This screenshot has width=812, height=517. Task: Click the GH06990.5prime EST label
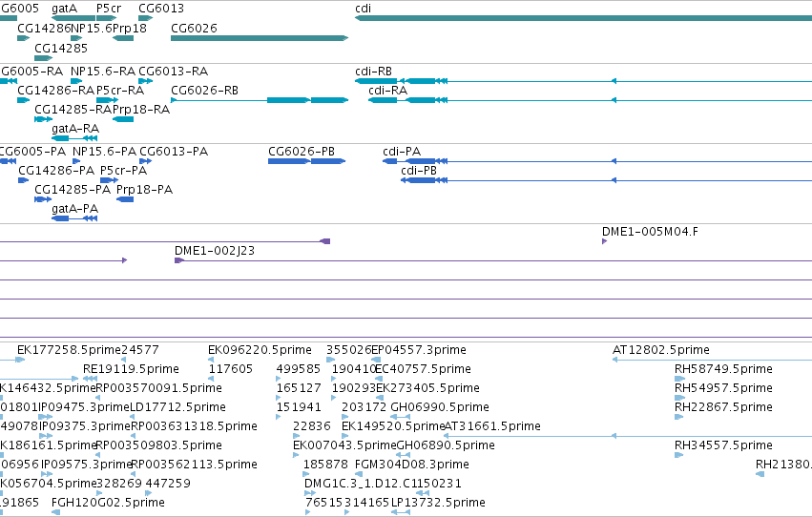click(x=440, y=406)
